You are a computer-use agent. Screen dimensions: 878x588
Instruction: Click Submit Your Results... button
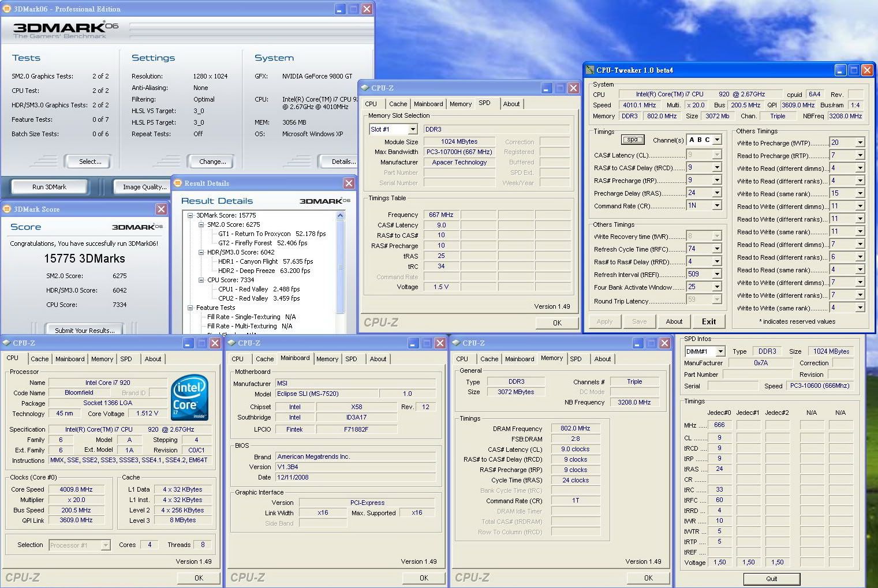85,330
